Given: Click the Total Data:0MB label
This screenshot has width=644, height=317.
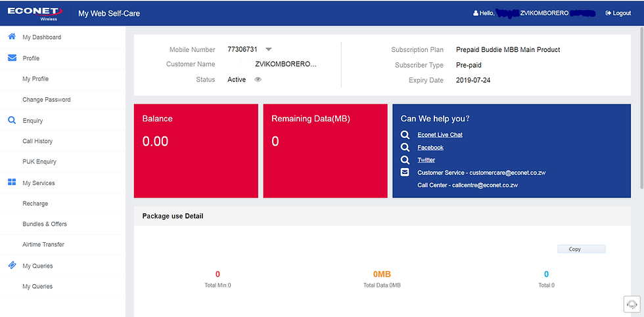Looking at the screenshot, I should coord(382,285).
